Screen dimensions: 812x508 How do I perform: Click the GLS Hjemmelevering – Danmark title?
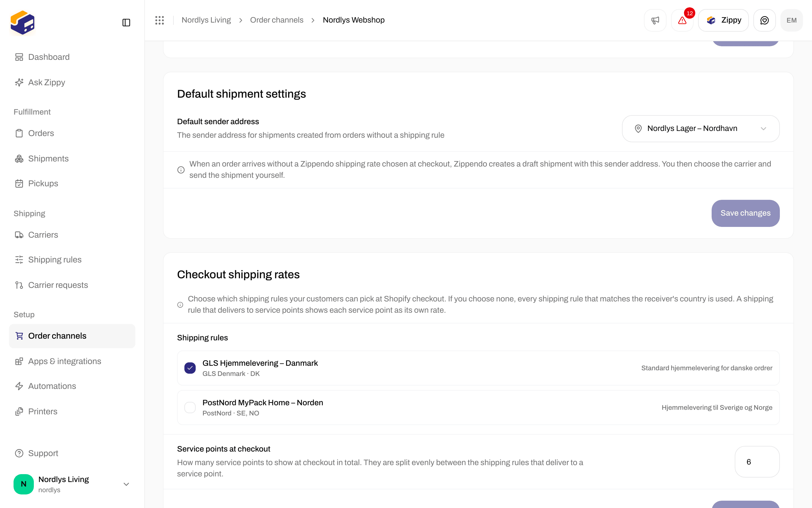[x=260, y=363]
